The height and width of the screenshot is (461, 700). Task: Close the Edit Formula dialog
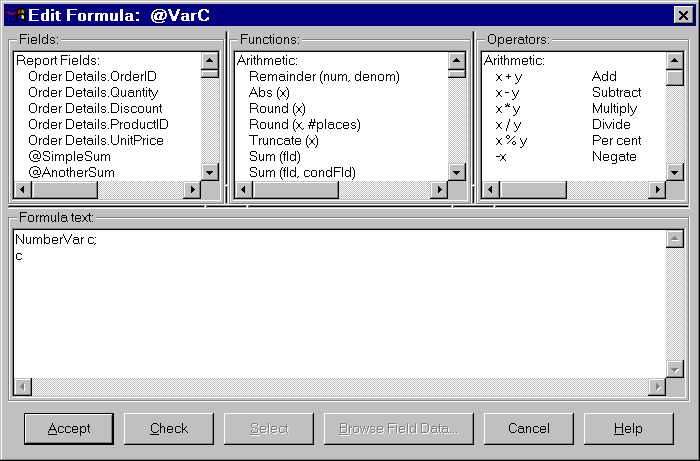pos(684,15)
